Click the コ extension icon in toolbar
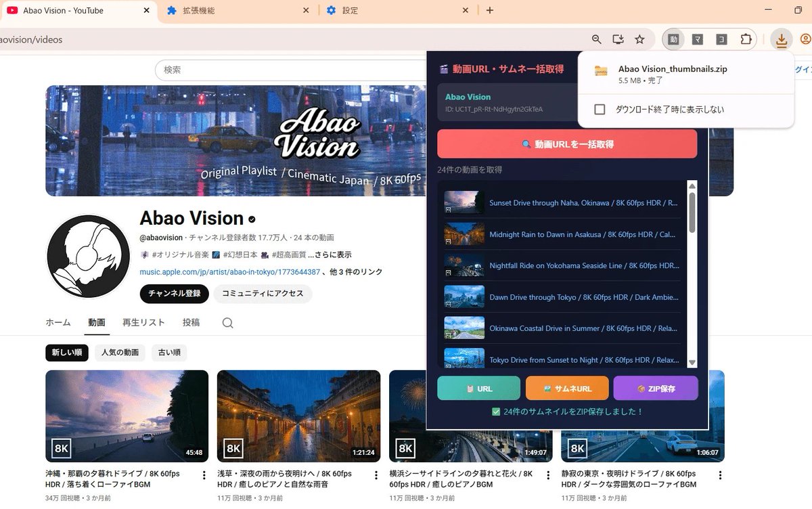812x509 pixels. 722,39
